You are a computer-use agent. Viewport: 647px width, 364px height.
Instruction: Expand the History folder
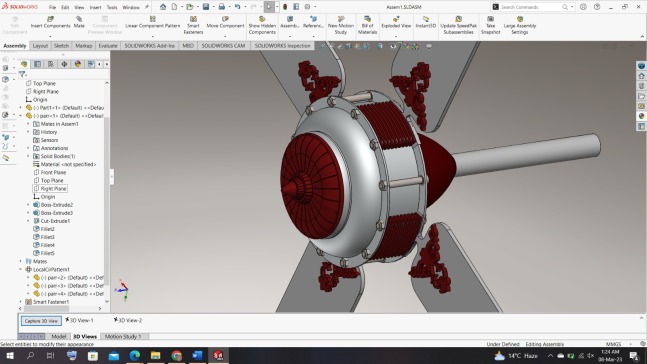point(28,132)
